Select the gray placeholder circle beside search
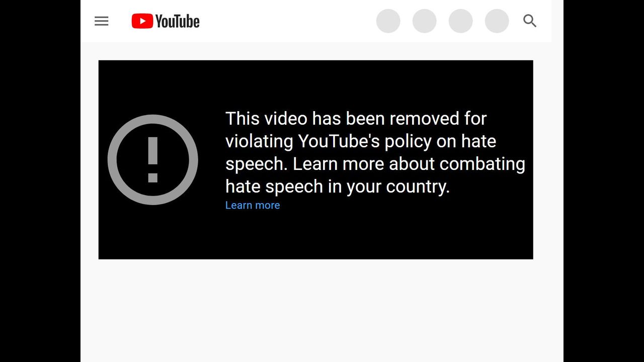 [497, 21]
